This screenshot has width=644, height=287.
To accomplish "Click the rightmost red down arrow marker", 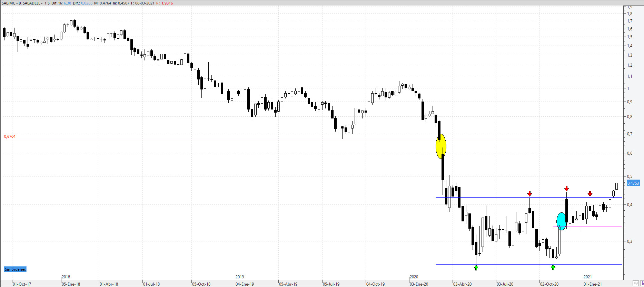I will click(590, 194).
